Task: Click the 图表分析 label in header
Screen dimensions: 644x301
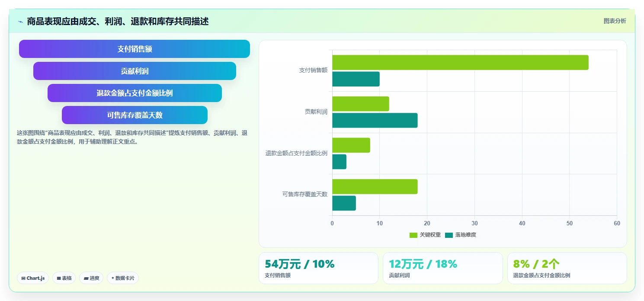Action: pyautogui.click(x=615, y=21)
